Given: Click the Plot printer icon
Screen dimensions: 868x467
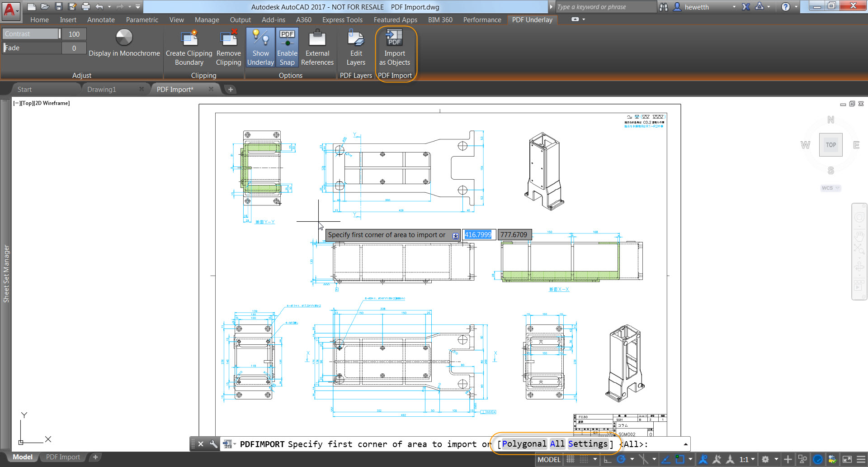Looking at the screenshot, I should [86, 7].
